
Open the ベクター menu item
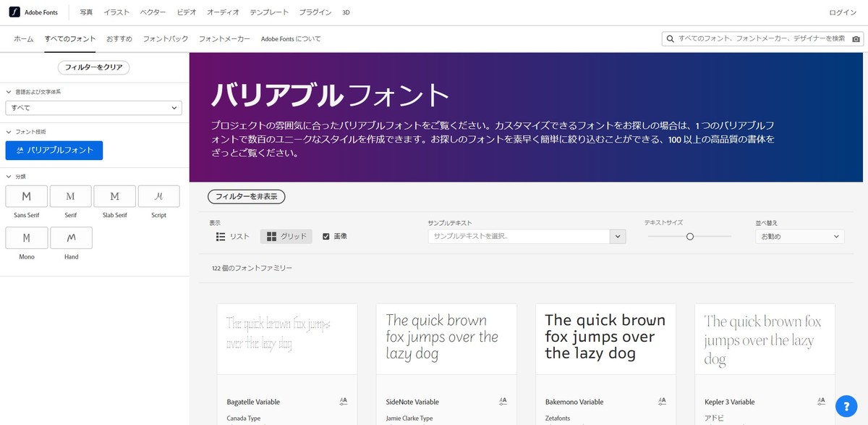click(x=153, y=12)
